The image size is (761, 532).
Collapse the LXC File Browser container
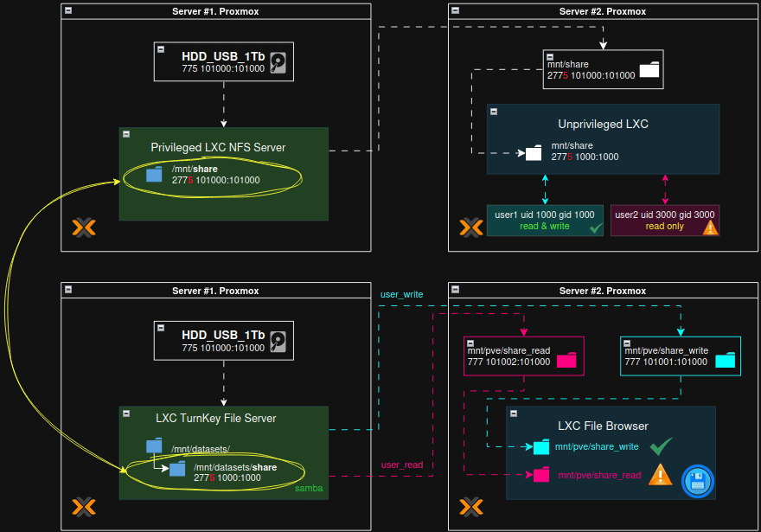(513, 413)
